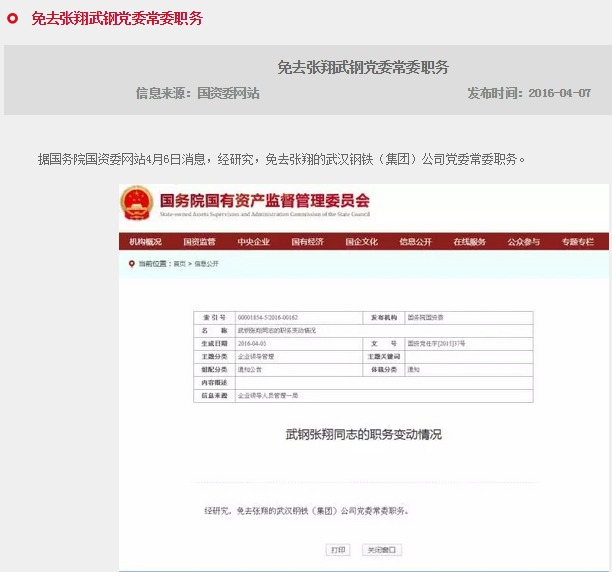This screenshot has width=612, height=572.
Task: Click the 国务院国有资产监督管理委员会 site title
Action: pos(264,200)
